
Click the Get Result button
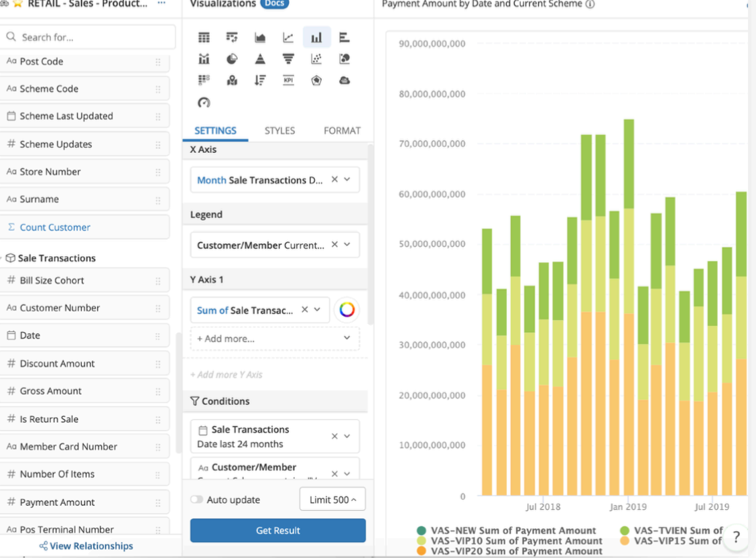[277, 531]
